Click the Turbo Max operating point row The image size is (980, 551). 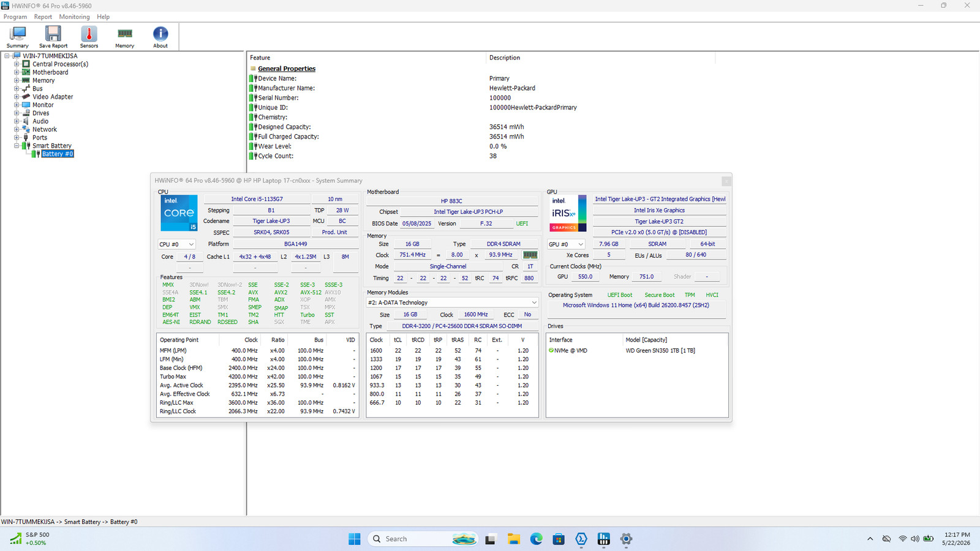click(x=257, y=377)
